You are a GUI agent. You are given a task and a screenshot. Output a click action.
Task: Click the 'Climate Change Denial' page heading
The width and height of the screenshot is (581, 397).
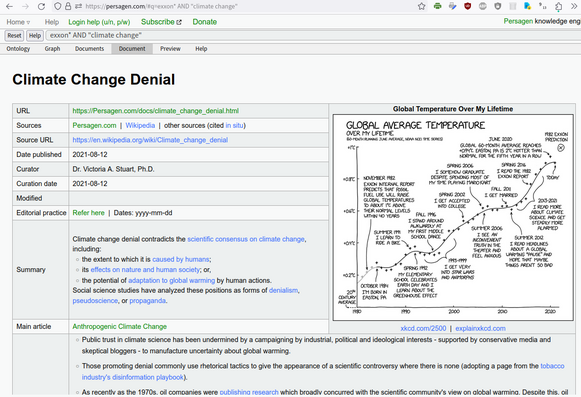pos(93,80)
